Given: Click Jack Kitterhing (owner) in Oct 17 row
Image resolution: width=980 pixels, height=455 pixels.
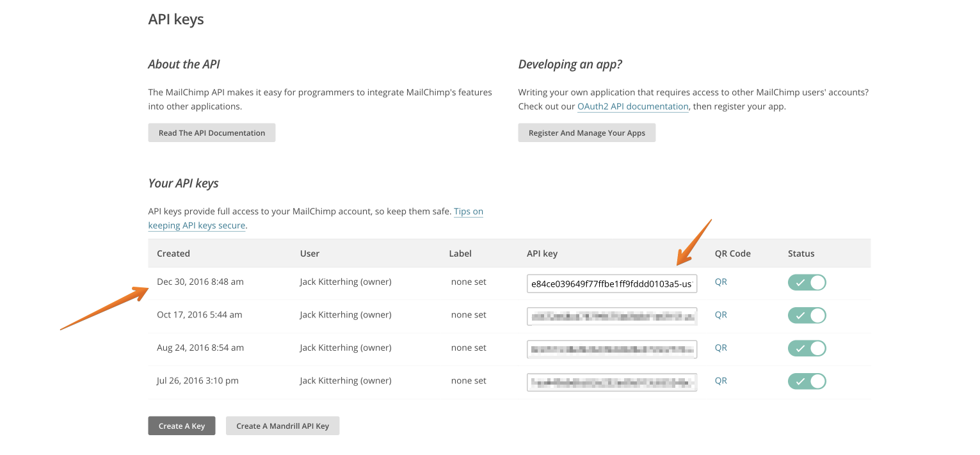Looking at the screenshot, I should (346, 315).
